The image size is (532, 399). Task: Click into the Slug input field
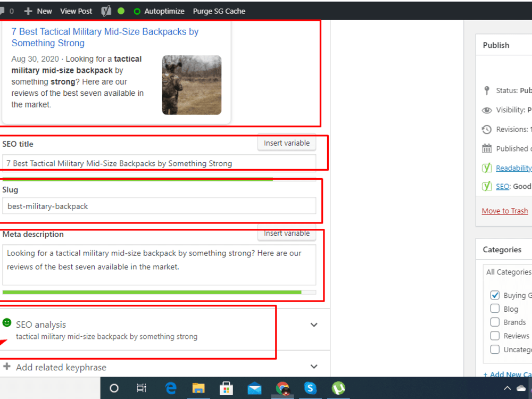point(159,206)
